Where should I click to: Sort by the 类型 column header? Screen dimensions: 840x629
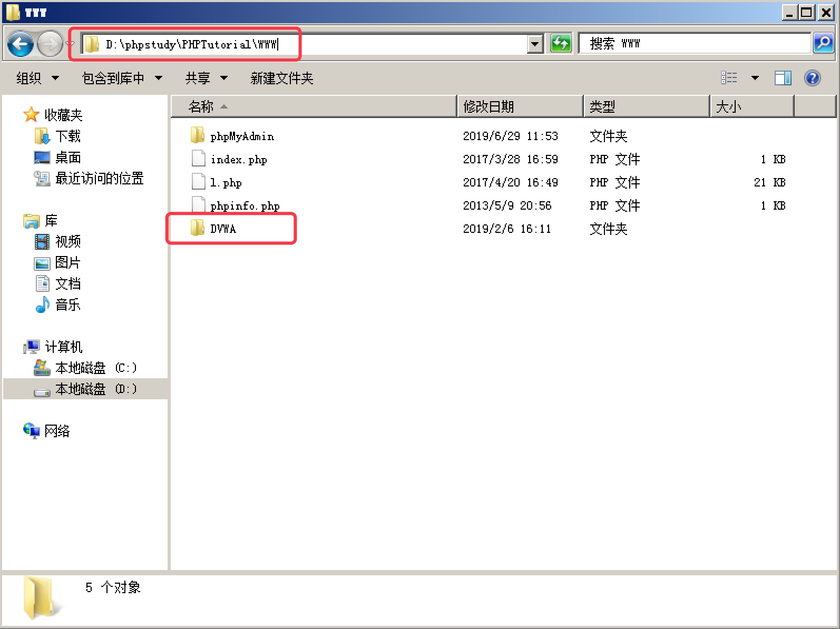(647, 106)
